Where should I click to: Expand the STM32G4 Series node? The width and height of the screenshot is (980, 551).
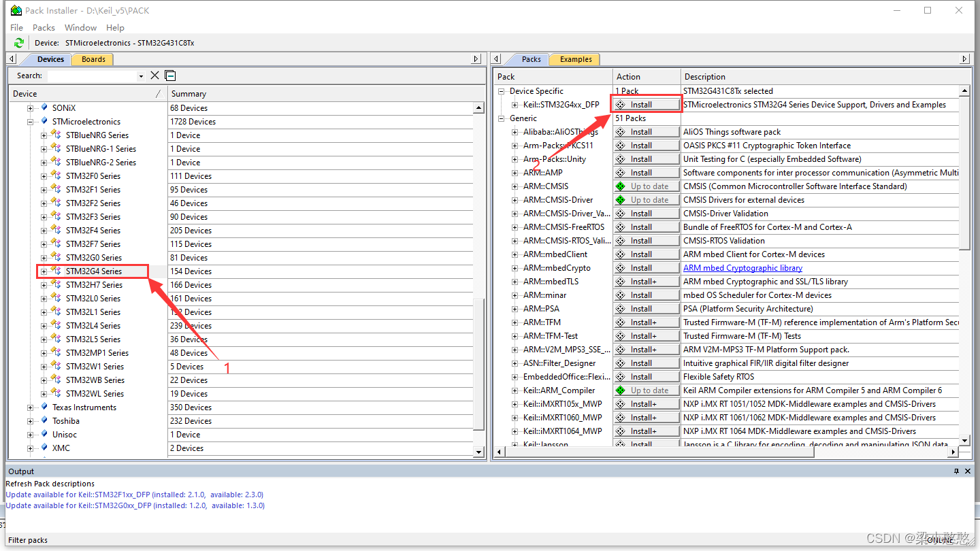click(x=44, y=271)
